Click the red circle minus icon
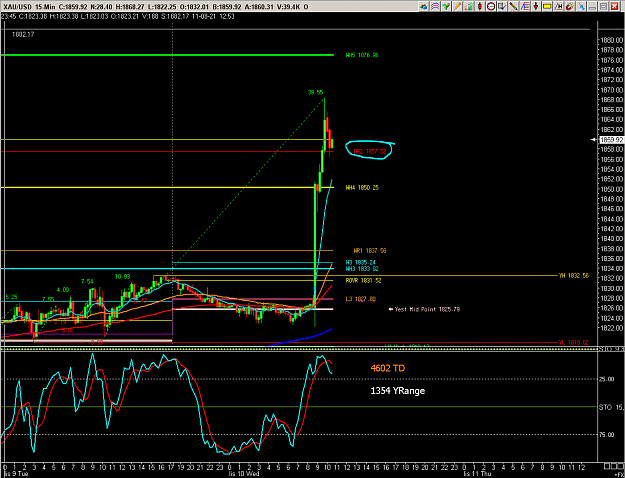 (x=491, y=6)
